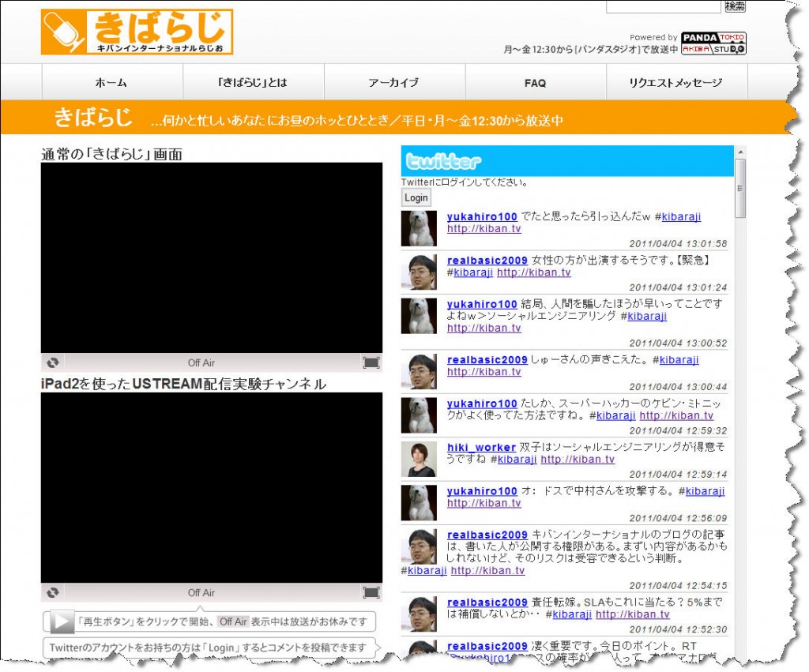Click hiki_worker's avatar thumbnail
The image size is (809, 672).
[x=419, y=458]
